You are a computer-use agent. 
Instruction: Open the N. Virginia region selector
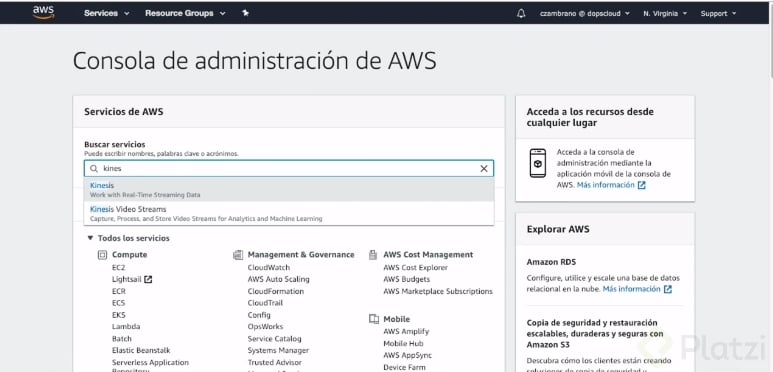point(665,14)
